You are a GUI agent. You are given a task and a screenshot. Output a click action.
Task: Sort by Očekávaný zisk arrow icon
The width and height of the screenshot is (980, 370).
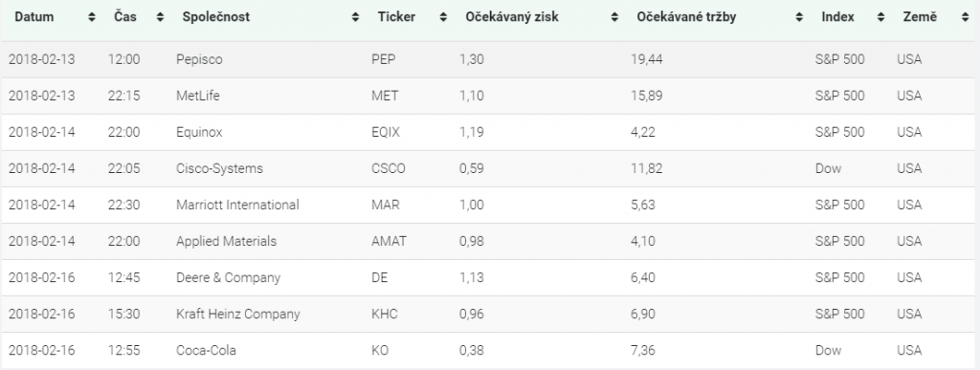click(614, 17)
